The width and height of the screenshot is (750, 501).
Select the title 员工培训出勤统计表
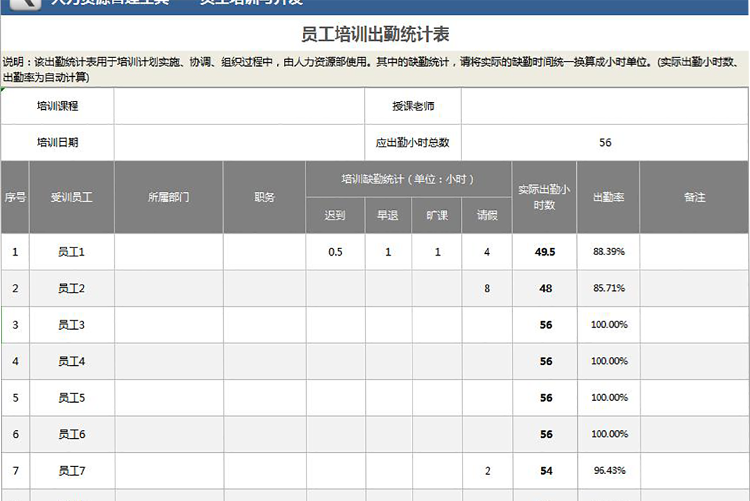click(375, 34)
